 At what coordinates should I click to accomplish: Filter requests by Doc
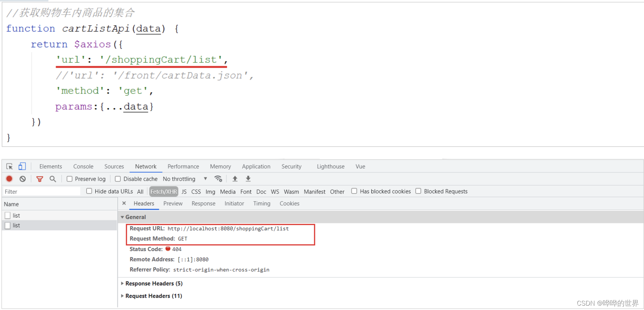pyautogui.click(x=261, y=192)
